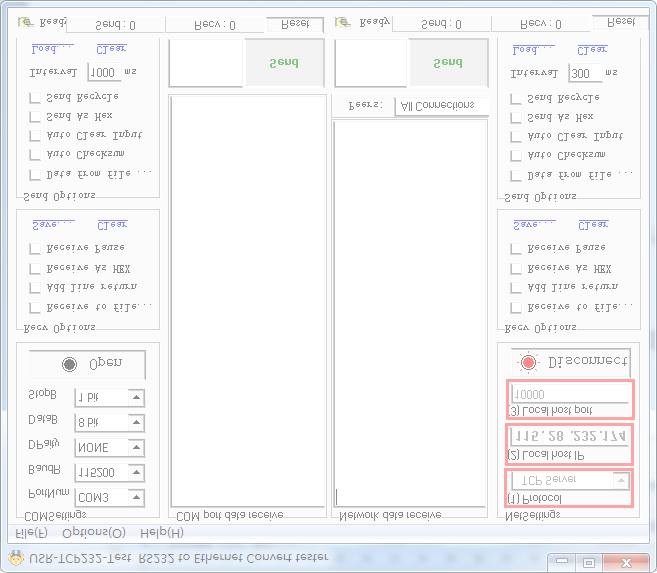Open the Options(O) menu
This screenshot has height=573, width=657.
pos(94,533)
